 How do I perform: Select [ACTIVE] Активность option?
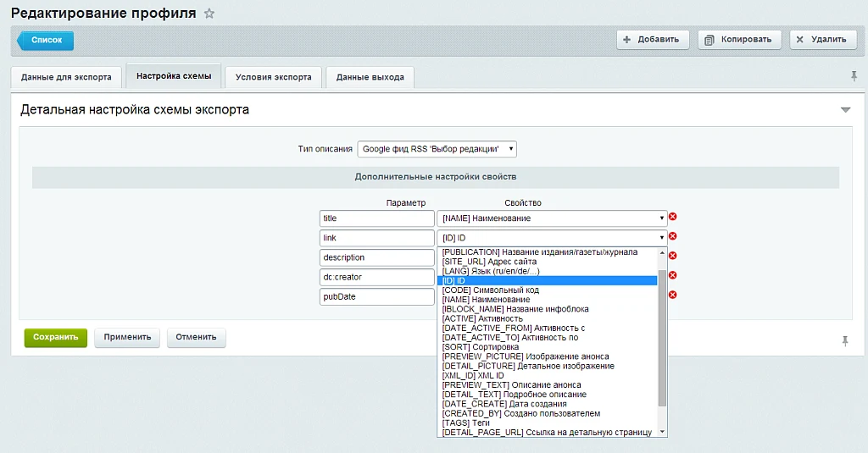click(x=547, y=318)
